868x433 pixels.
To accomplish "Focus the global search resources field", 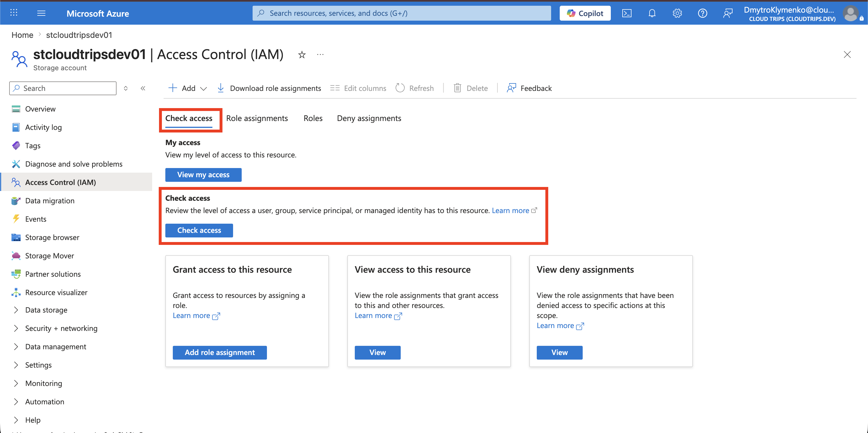I will tap(402, 13).
